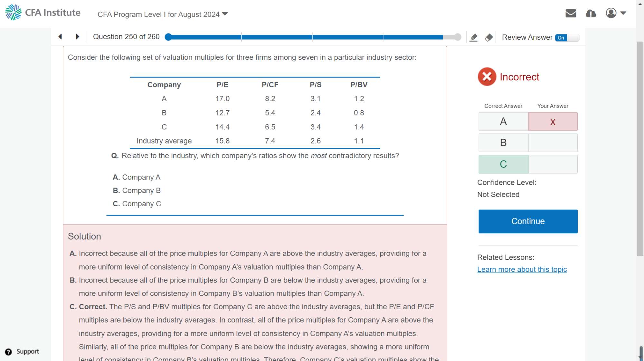The width and height of the screenshot is (644, 361).
Task: Open Learn more about this topic link
Action: (522, 269)
